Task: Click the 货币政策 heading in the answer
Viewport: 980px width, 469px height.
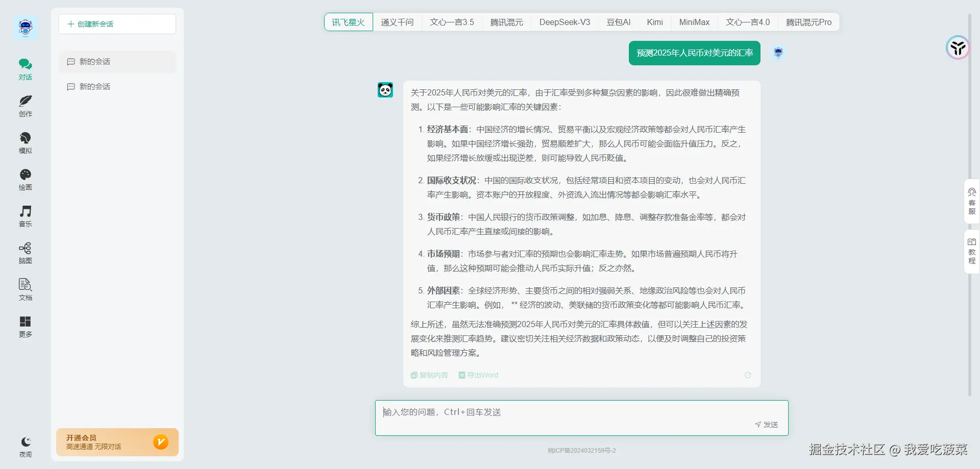Action: pos(444,217)
